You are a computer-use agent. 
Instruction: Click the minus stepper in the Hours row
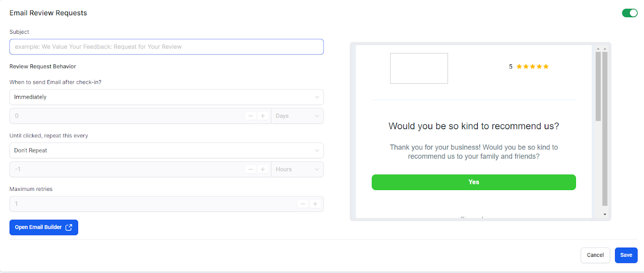[251, 170]
